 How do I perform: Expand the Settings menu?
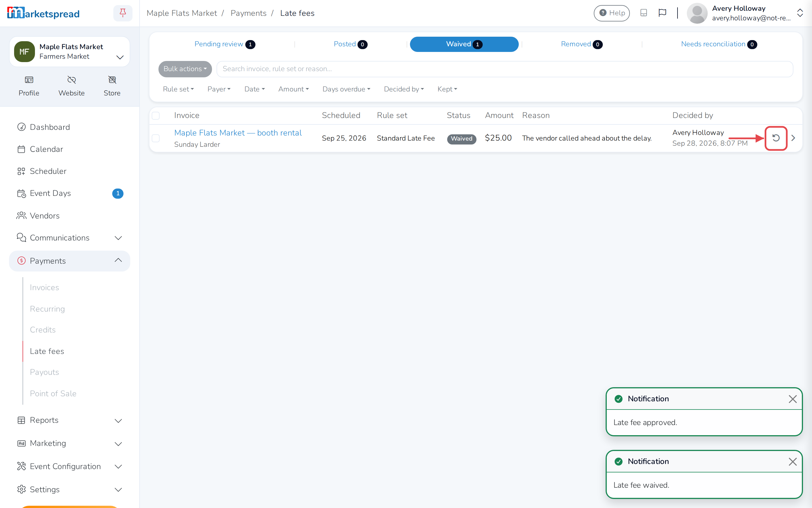[x=69, y=490]
